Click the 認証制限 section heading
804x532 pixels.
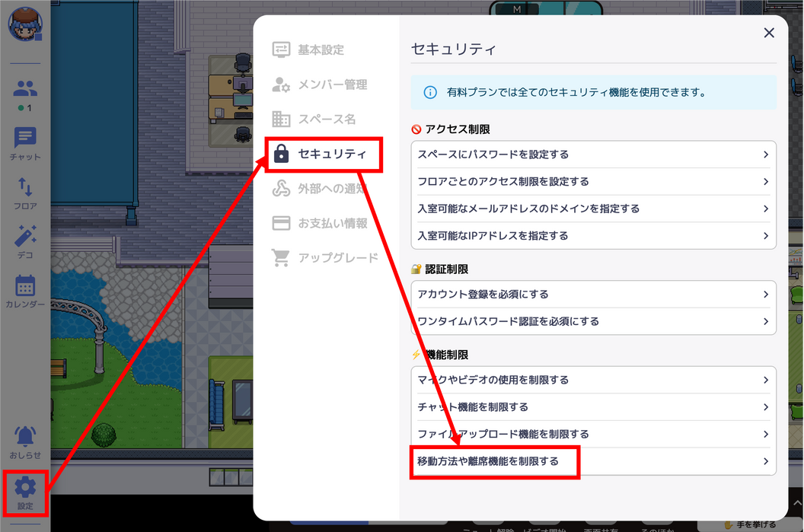click(x=447, y=269)
